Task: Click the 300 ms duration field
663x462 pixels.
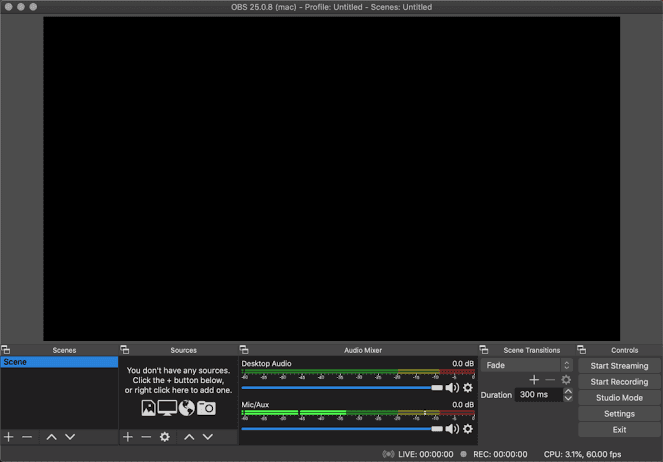Action: tap(539, 394)
